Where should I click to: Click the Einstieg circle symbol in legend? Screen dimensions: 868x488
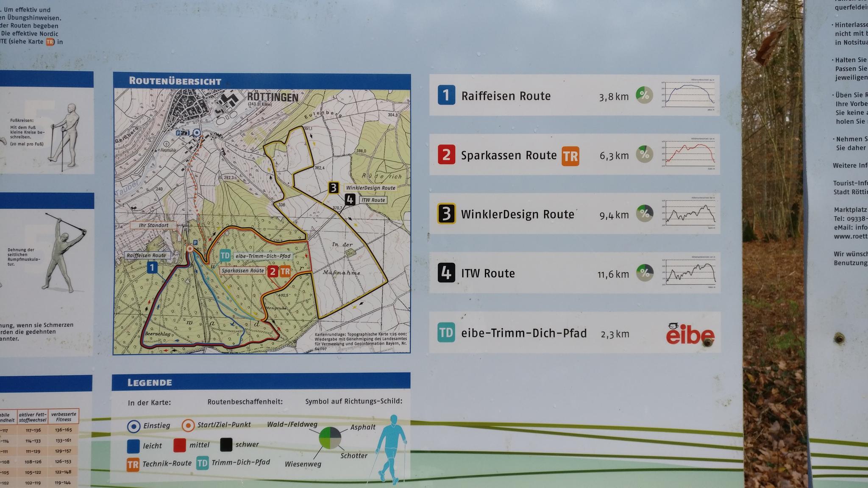coord(134,426)
